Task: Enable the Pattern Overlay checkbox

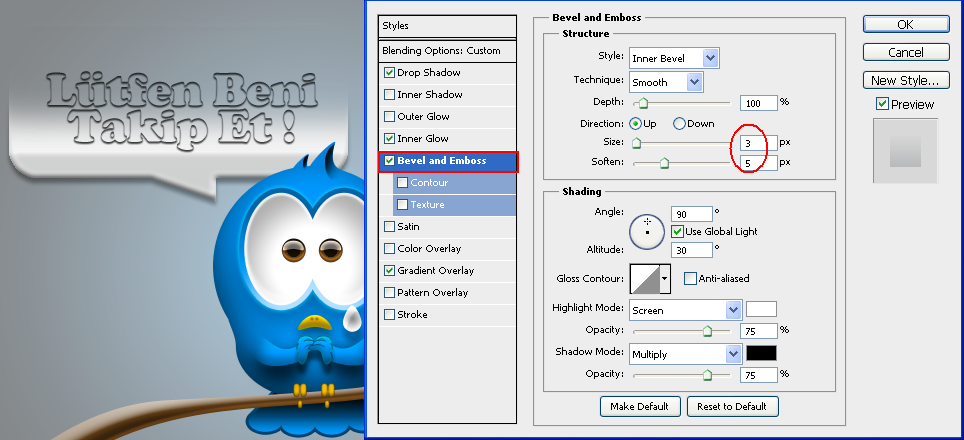Action: coord(389,293)
